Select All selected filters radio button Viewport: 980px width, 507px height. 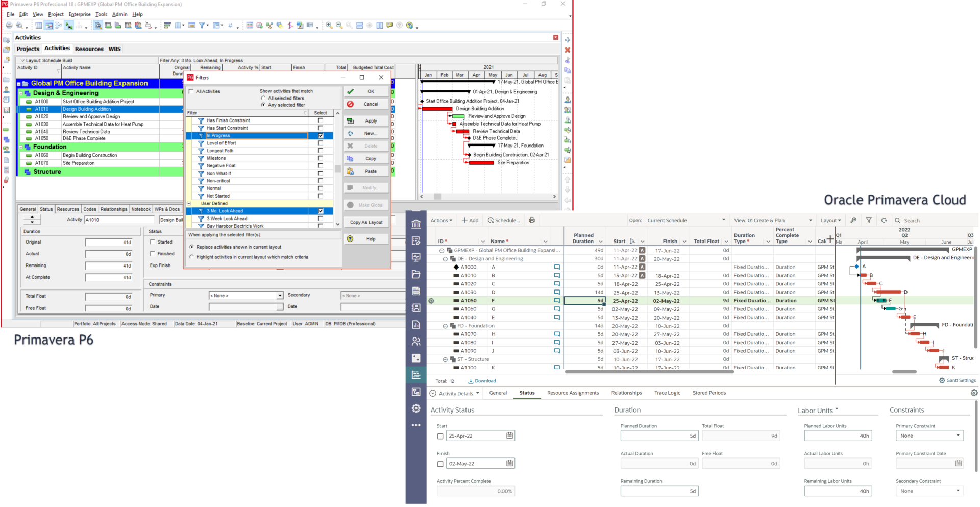(263, 98)
